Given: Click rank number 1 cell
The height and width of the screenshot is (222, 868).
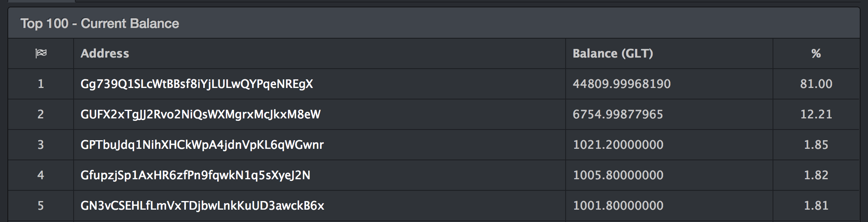Looking at the screenshot, I should click(41, 84).
